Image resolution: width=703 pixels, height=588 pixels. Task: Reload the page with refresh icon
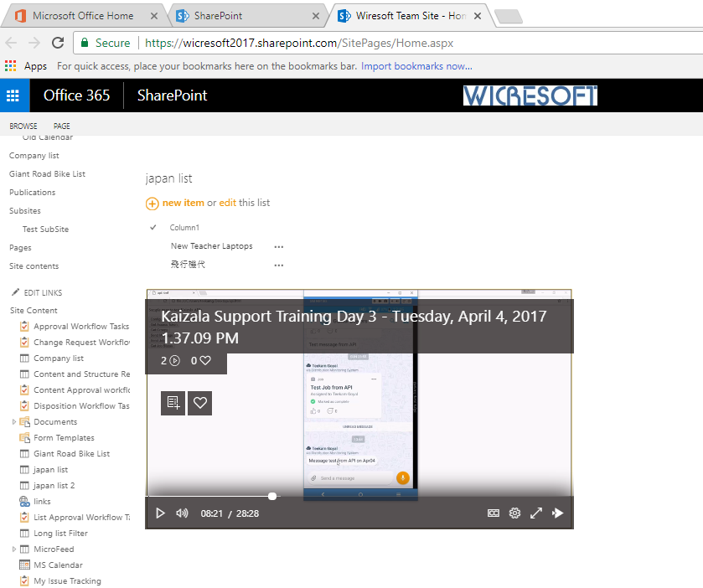click(58, 43)
